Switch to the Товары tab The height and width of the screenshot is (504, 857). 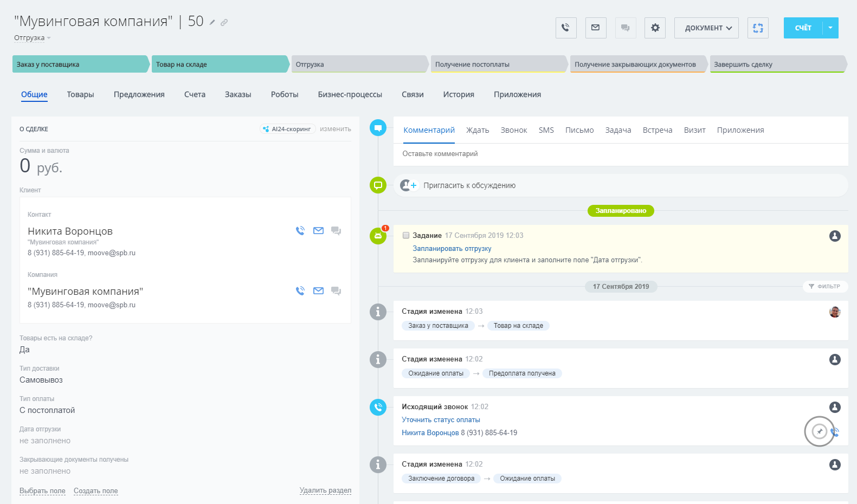pyautogui.click(x=80, y=94)
